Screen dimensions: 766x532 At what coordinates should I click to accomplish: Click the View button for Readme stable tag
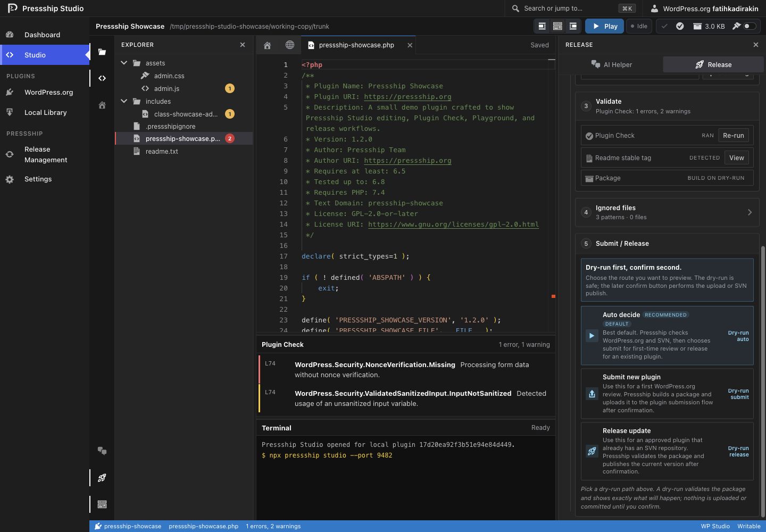pyautogui.click(x=736, y=158)
